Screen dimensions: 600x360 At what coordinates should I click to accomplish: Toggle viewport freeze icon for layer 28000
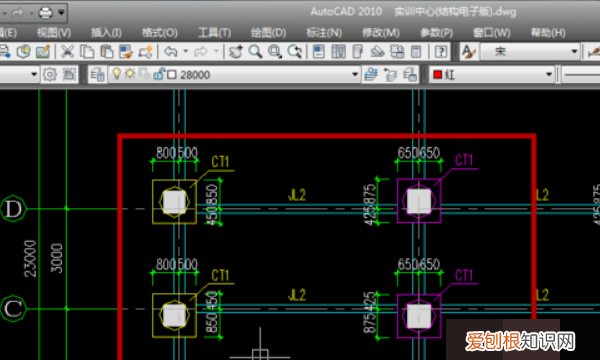[144, 73]
